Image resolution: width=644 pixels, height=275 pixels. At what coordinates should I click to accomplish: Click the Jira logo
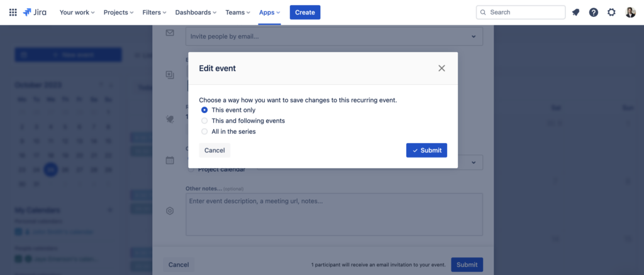pyautogui.click(x=36, y=12)
